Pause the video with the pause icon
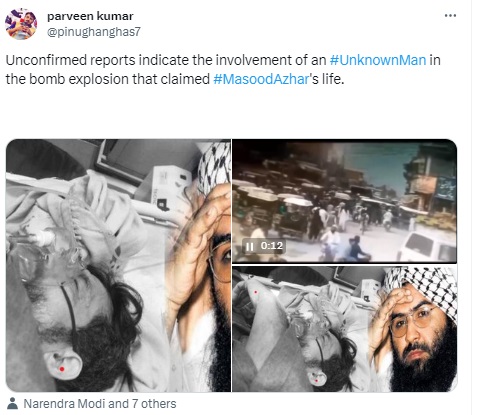Image resolution: width=479 pixels, height=415 pixels. 249,247
